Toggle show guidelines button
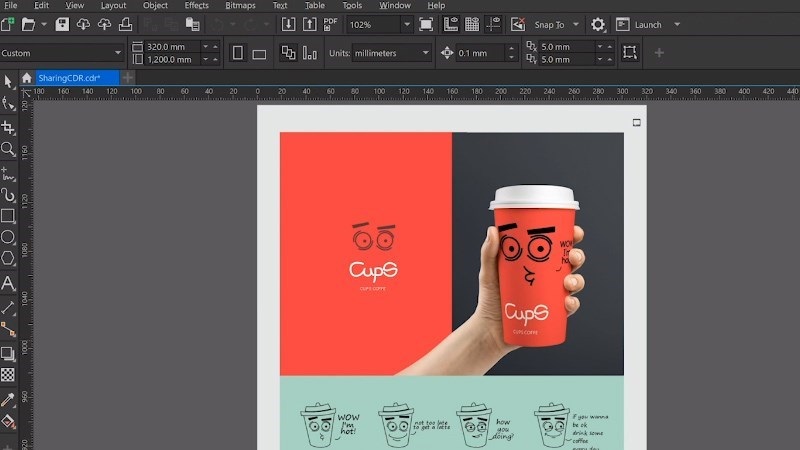 coord(493,24)
